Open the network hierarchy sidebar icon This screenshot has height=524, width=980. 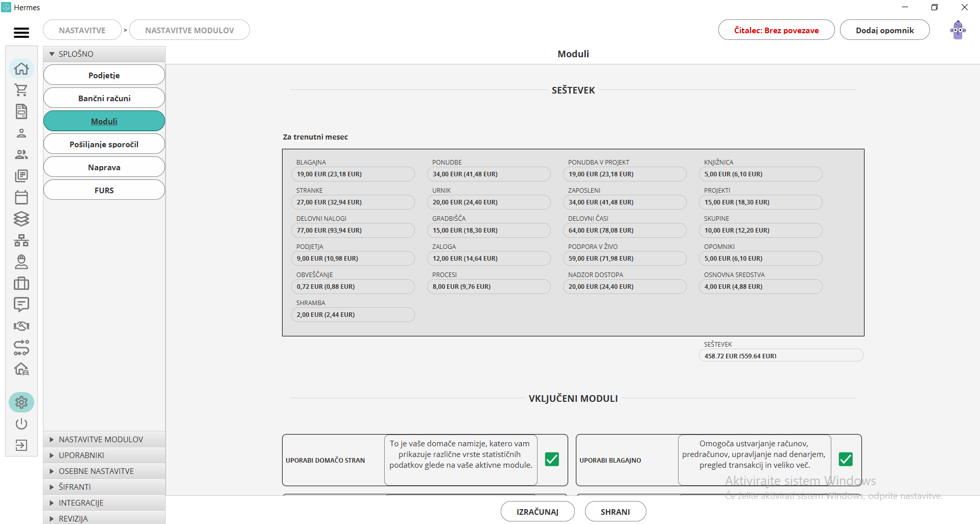click(21, 240)
